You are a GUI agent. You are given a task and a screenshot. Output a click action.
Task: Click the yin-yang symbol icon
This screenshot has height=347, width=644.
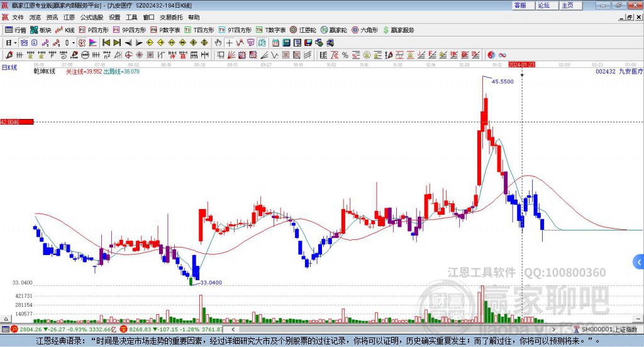(491, 55)
